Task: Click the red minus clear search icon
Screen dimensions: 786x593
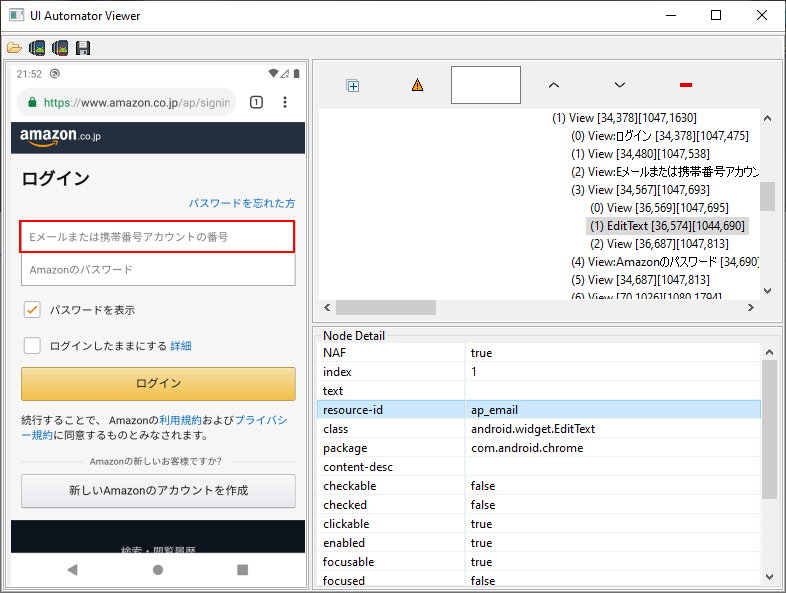Action: coord(686,85)
